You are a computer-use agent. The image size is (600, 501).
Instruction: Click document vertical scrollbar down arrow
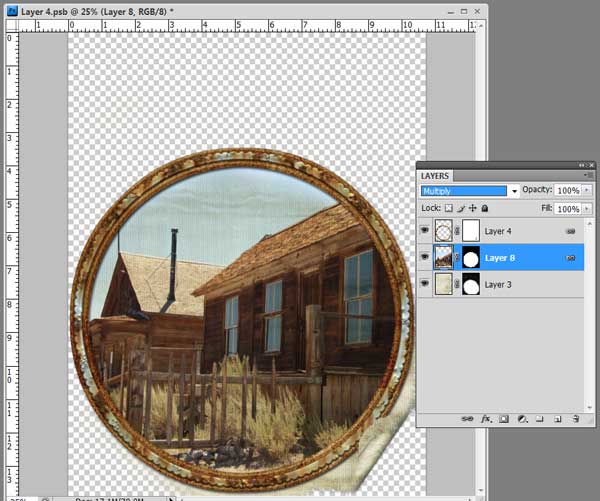pyautogui.click(x=481, y=491)
